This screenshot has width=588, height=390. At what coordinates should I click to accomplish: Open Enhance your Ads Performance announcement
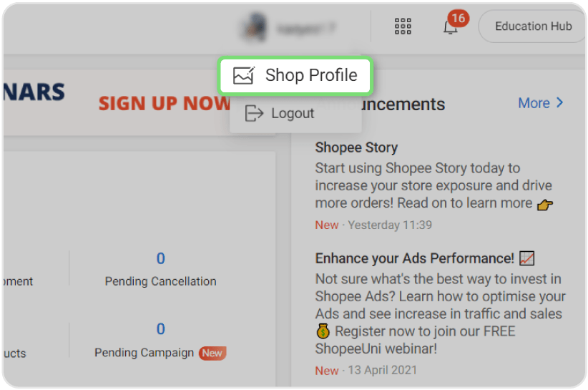pyautogui.click(x=414, y=258)
